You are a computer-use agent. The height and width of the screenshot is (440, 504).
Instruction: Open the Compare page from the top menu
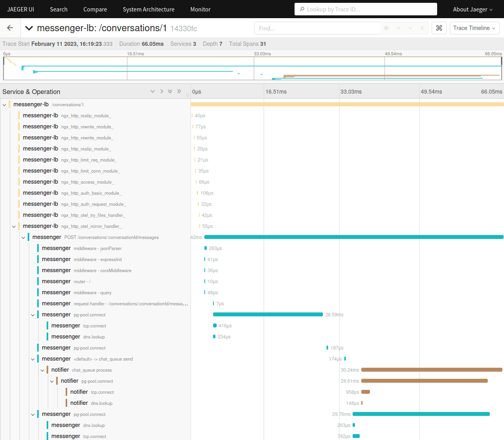[95, 9]
